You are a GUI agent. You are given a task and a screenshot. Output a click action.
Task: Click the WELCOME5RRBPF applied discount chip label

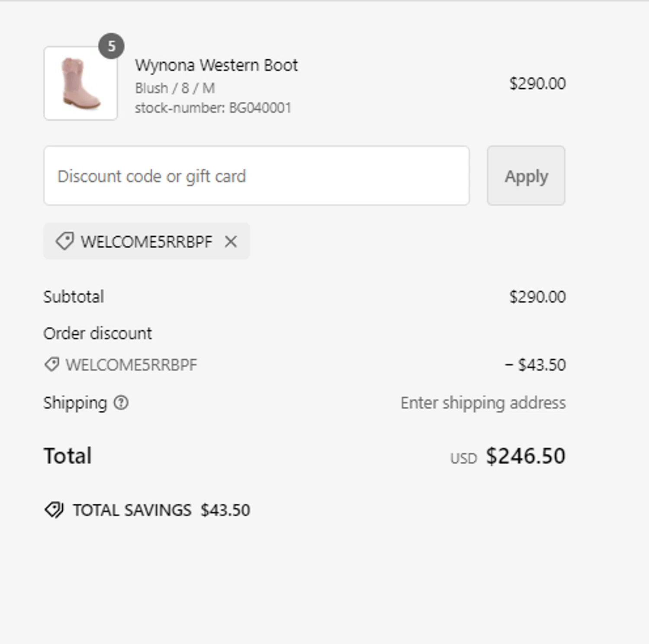pos(146,241)
